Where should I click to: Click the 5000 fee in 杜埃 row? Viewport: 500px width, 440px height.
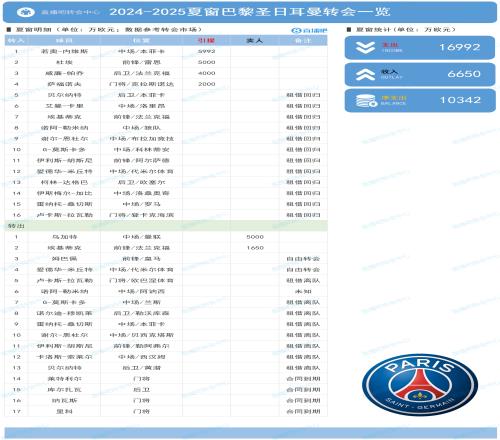click(x=207, y=62)
